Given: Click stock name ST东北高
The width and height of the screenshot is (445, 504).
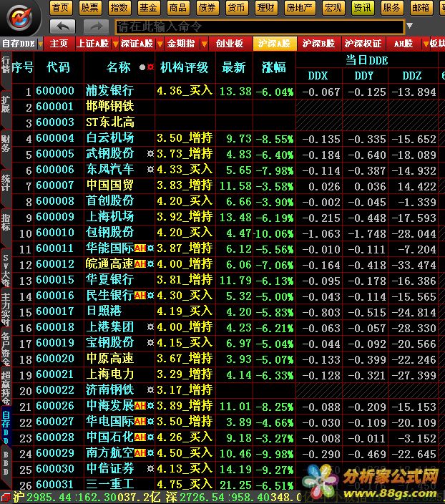Looking at the screenshot, I should pos(110,122).
